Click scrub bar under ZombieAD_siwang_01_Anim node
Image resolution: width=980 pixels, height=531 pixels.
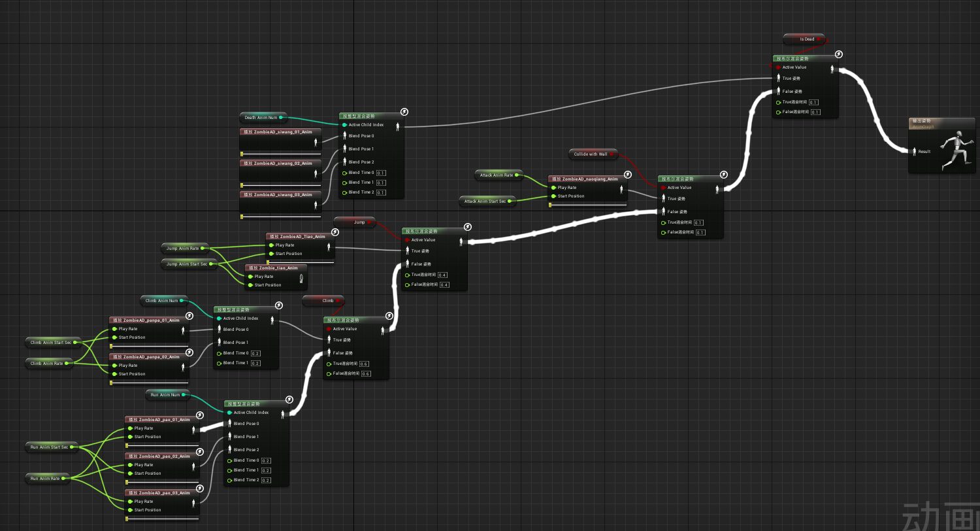pos(281,154)
